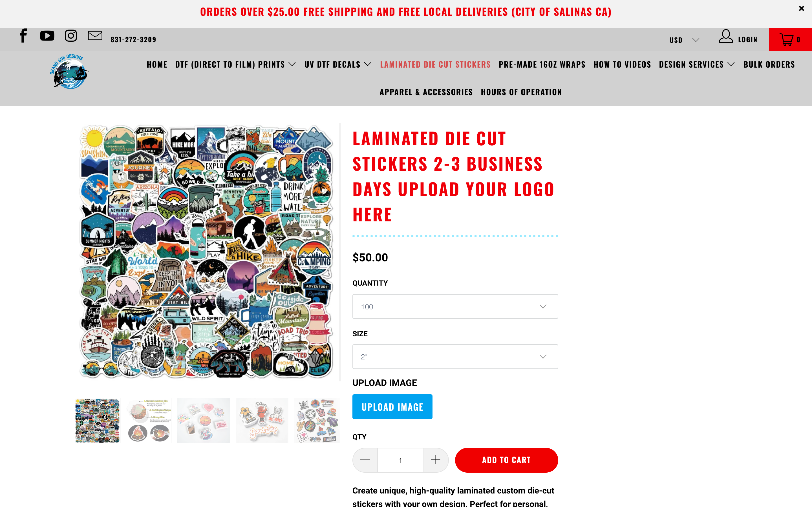Viewport: 812px width, 507px height.
Task: Visit the YouTube channel icon
Action: (47, 36)
